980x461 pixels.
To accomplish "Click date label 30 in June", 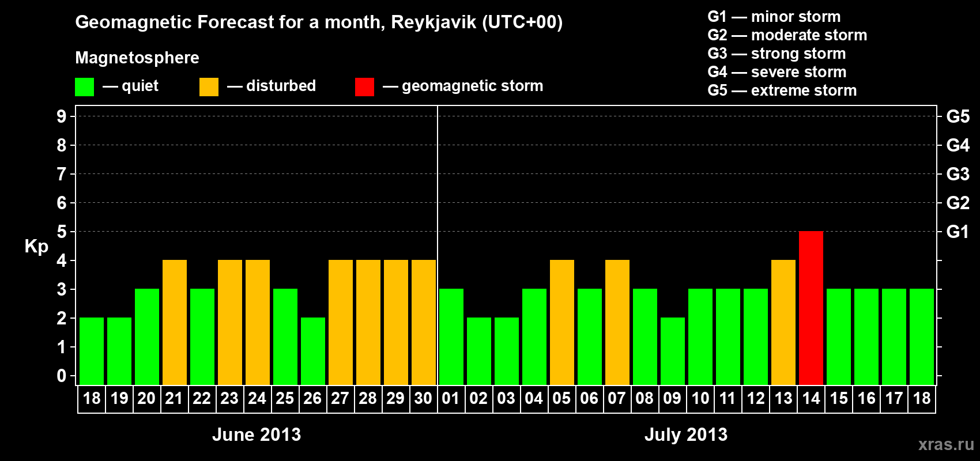I will [x=424, y=399].
